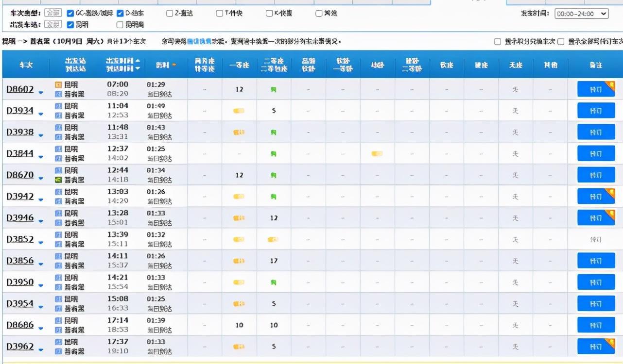Click the yellow second-class waitlist icon for D3852
This screenshot has height=364, width=623.
(273, 239)
